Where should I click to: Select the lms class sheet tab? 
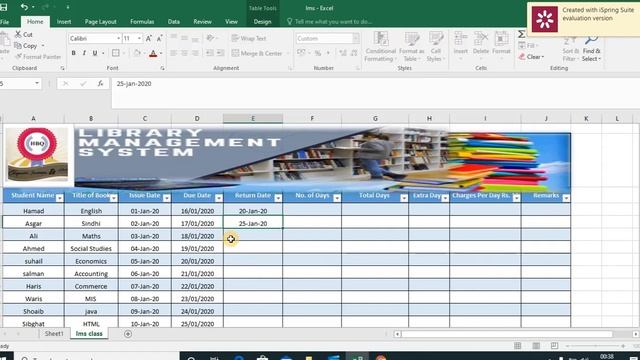pos(89,333)
